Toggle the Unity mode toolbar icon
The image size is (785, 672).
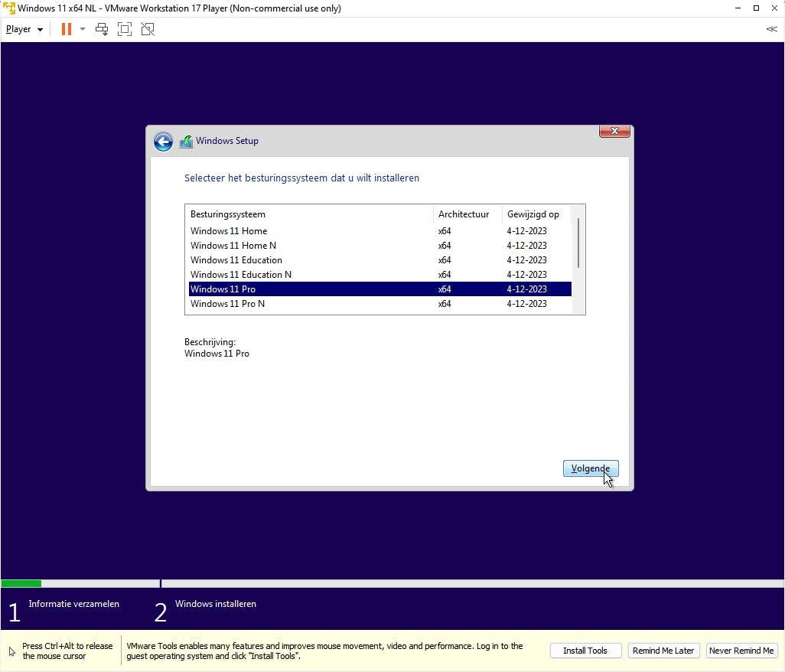tap(148, 29)
